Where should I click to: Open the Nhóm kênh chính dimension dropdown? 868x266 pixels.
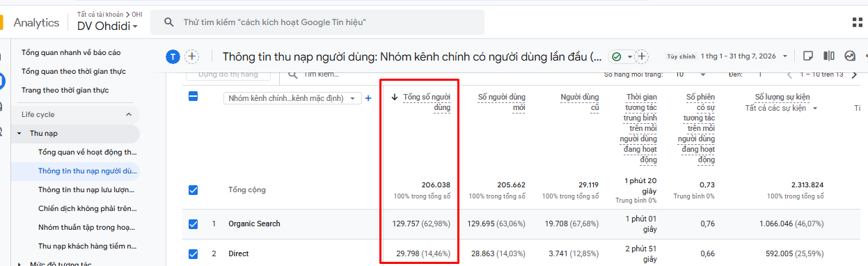tap(292, 98)
